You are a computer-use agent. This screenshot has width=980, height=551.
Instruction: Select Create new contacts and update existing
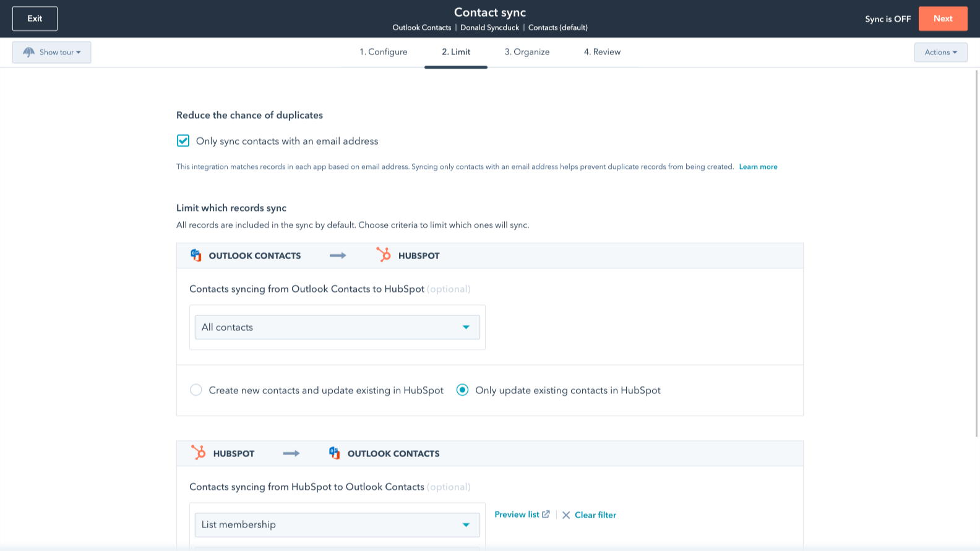click(196, 390)
